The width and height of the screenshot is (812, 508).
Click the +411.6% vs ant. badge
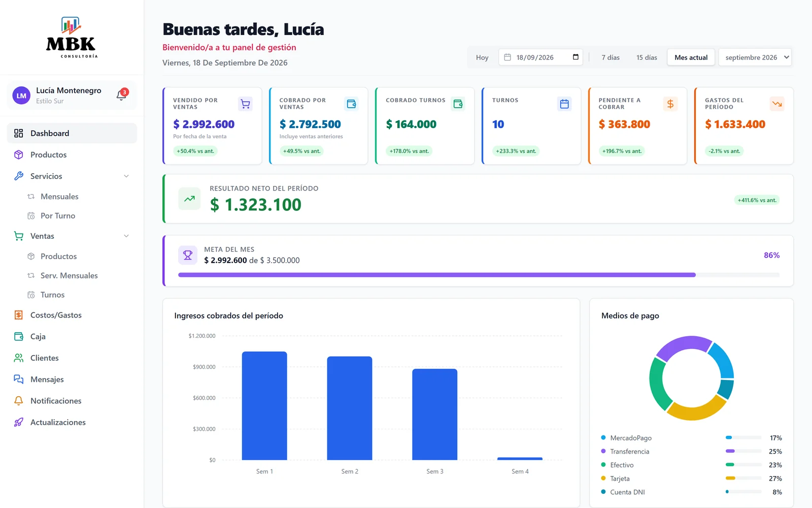click(x=757, y=200)
